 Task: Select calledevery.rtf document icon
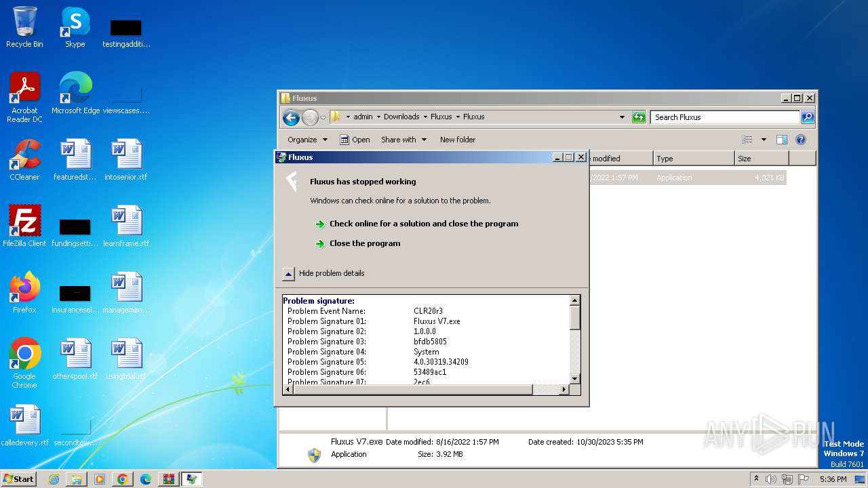[24, 426]
